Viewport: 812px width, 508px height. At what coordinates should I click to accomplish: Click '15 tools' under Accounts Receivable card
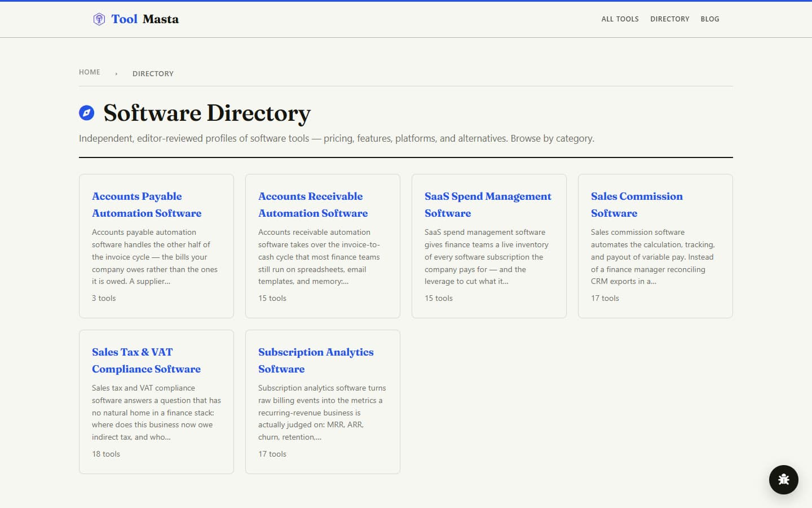[x=272, y=298]
